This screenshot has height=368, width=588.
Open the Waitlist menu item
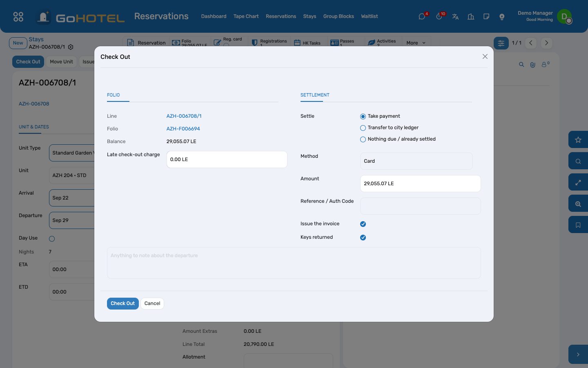(370, 16)
